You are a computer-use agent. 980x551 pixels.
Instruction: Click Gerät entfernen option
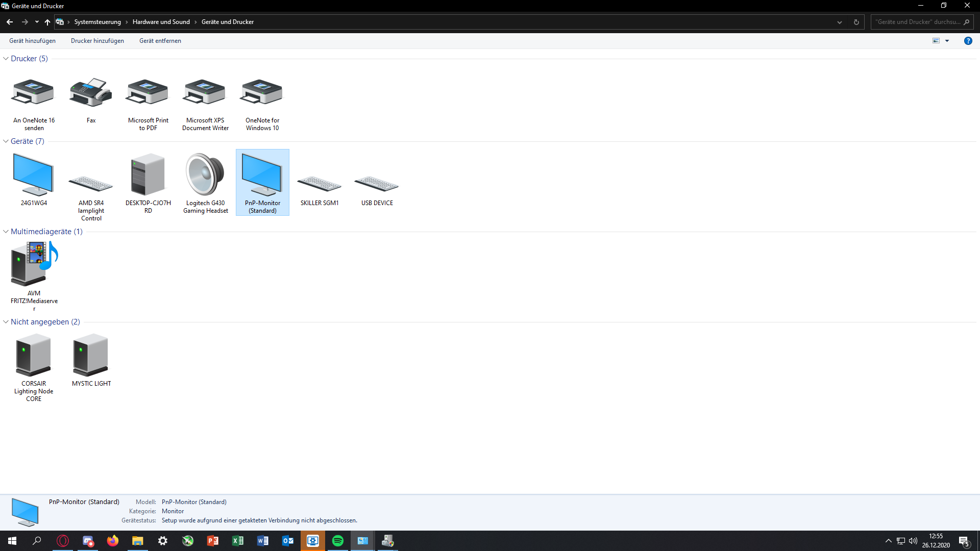pyautogui.click(x=160, y=40)
